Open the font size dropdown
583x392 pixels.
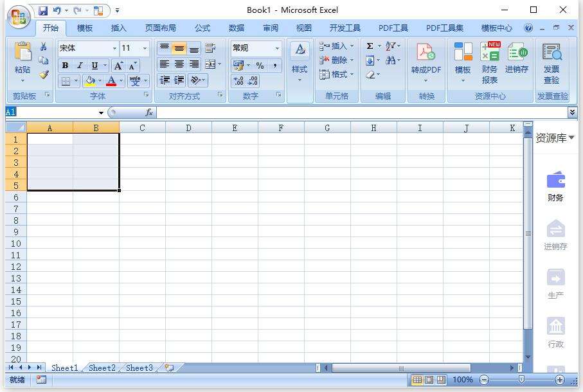145,48
